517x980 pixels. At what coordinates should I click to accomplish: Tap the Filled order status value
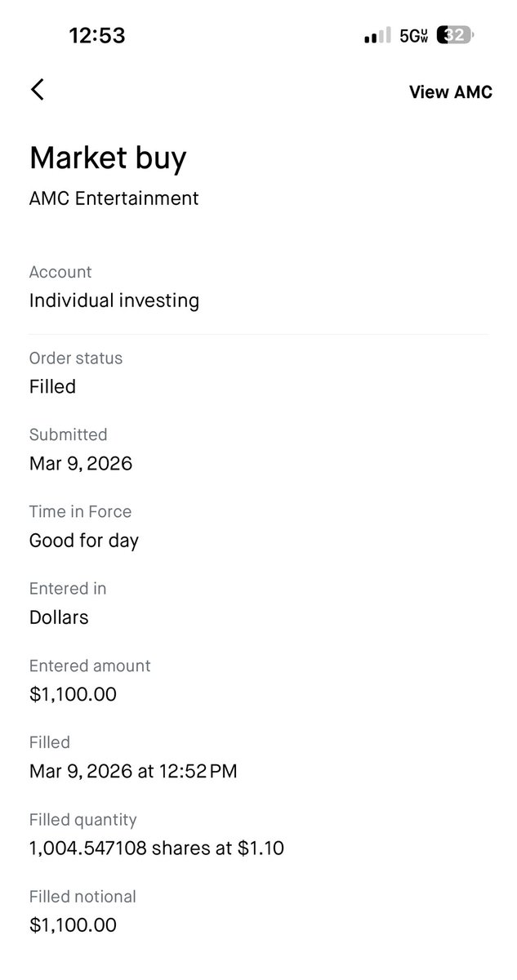pos(52,386)
